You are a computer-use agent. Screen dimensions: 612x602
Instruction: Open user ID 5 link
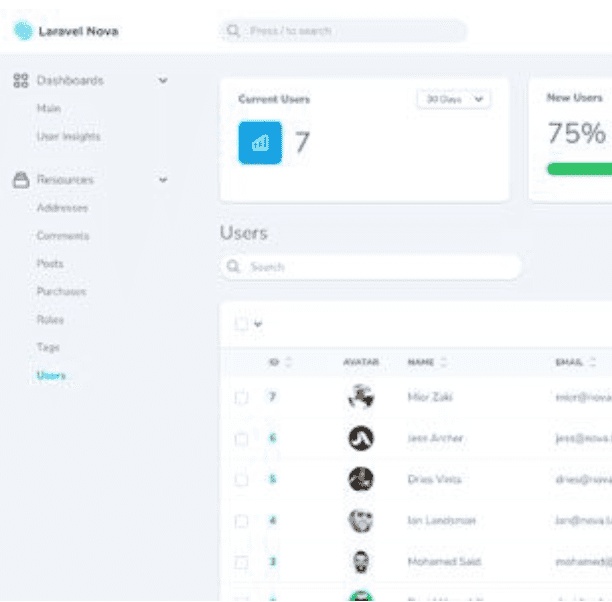272,479
